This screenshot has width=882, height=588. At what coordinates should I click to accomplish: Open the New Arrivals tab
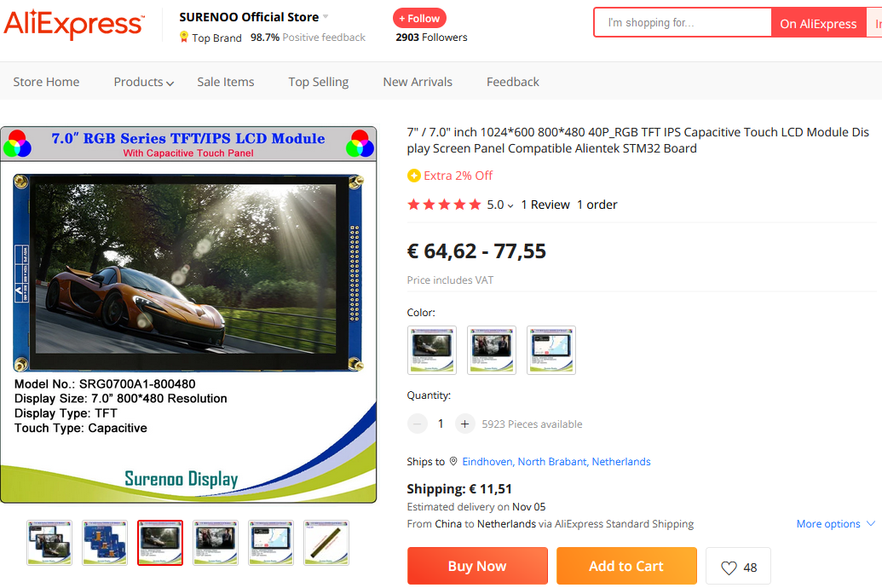tap(418, 82)
